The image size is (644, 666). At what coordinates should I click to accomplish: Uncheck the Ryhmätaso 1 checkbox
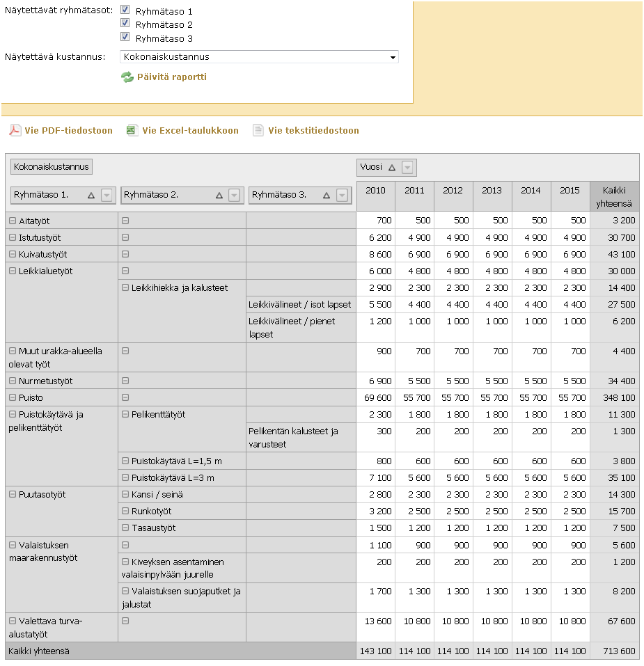(x=125, y=10)
